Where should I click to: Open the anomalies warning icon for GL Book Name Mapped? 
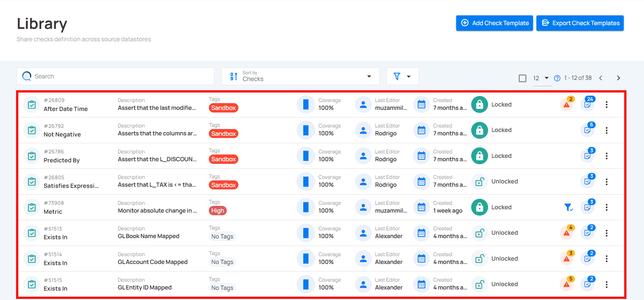(x=567, y=233)
